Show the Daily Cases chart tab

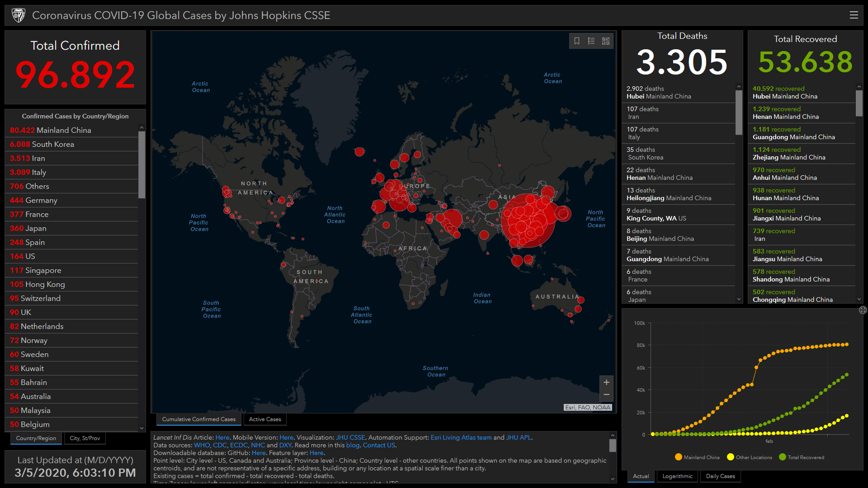click(x=721, y=476)
